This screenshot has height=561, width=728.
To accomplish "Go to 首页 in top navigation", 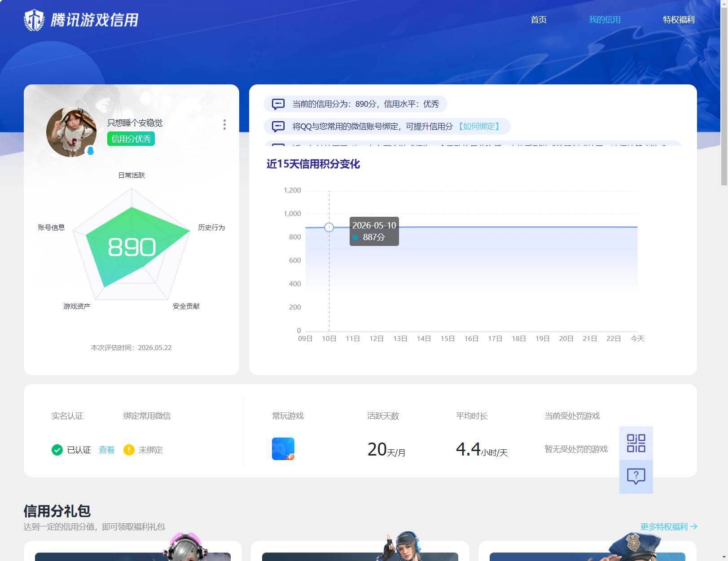I will click(x=539, y=20).
